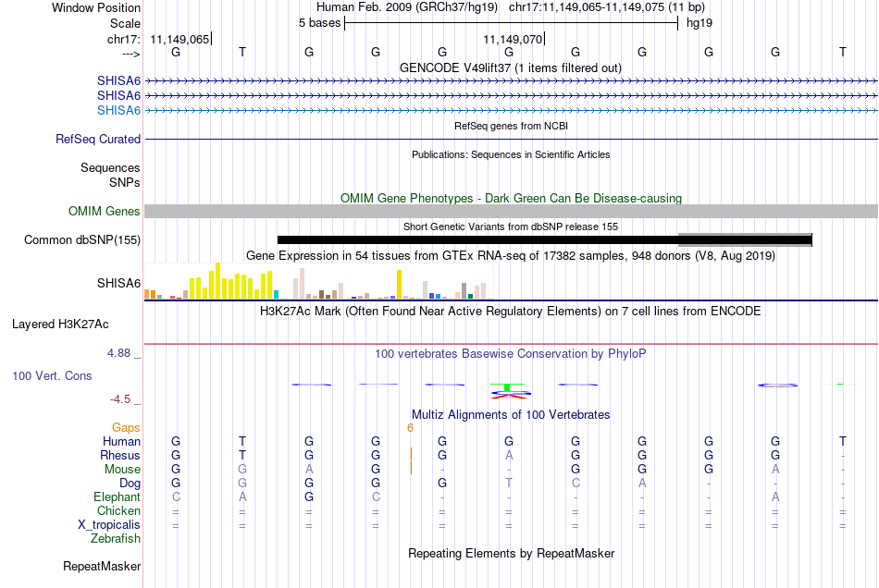Click the light-blue SHISA6 transcript label
This screenshot has width=879, height=588.
[118, 110]
